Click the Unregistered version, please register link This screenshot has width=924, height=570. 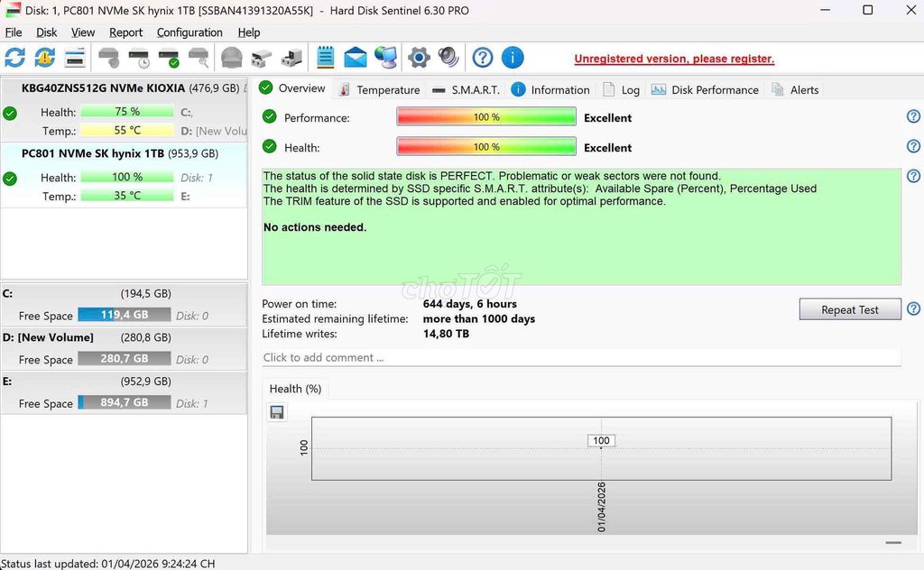[x=674, y=59]
